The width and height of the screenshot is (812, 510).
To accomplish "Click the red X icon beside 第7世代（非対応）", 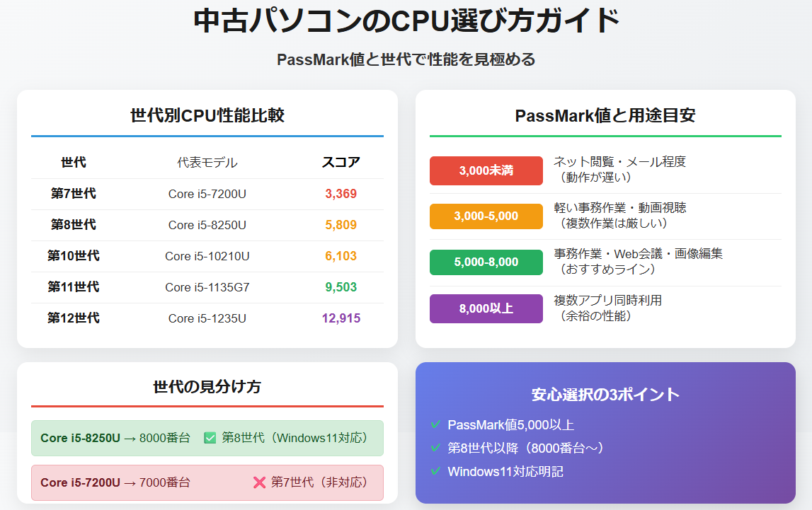I will tap(259, 482).
